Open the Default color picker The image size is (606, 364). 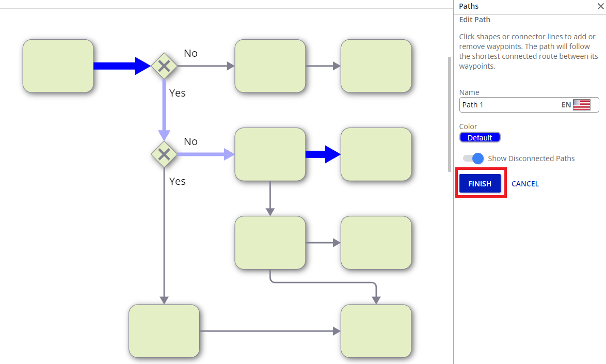pos(480,138)
